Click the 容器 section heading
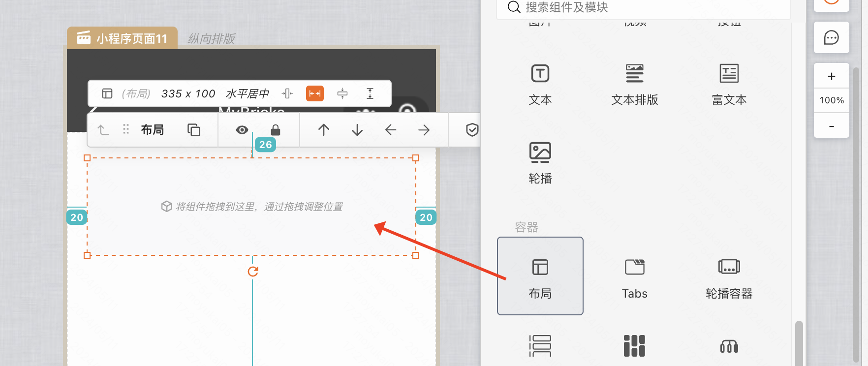 (527, 227)
